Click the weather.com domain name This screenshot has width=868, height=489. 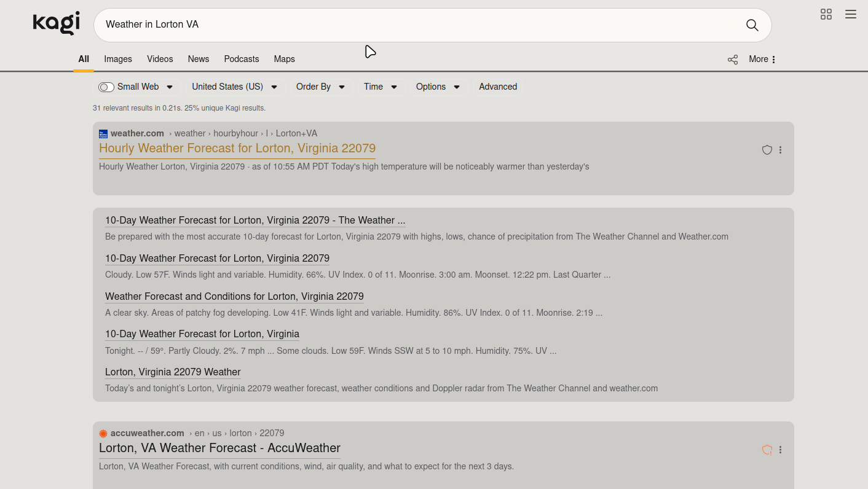click(137, 133)
